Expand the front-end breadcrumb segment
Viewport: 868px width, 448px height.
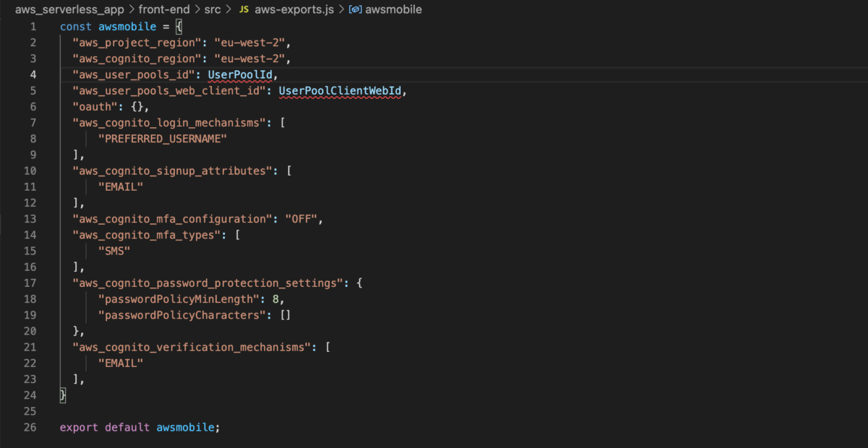click(166, 10)
